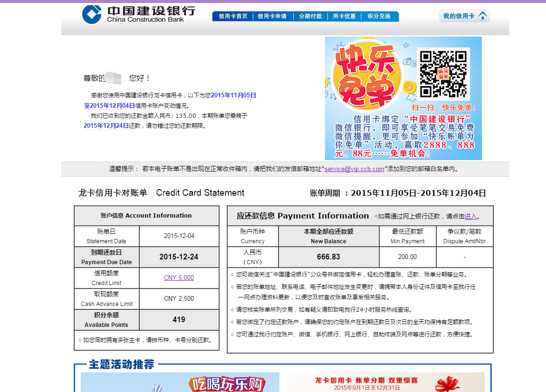Click the 积分余额 Available Points label
The width and height of the screenshot is (546, 392).
[106, 320]
